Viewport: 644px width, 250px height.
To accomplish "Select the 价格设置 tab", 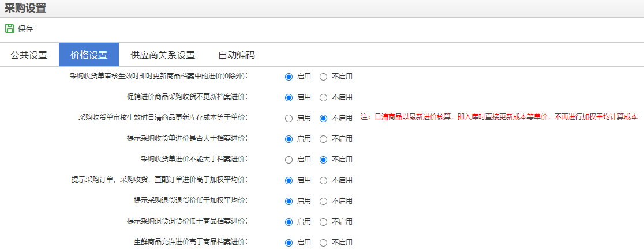I will click(x=89, y=55).
